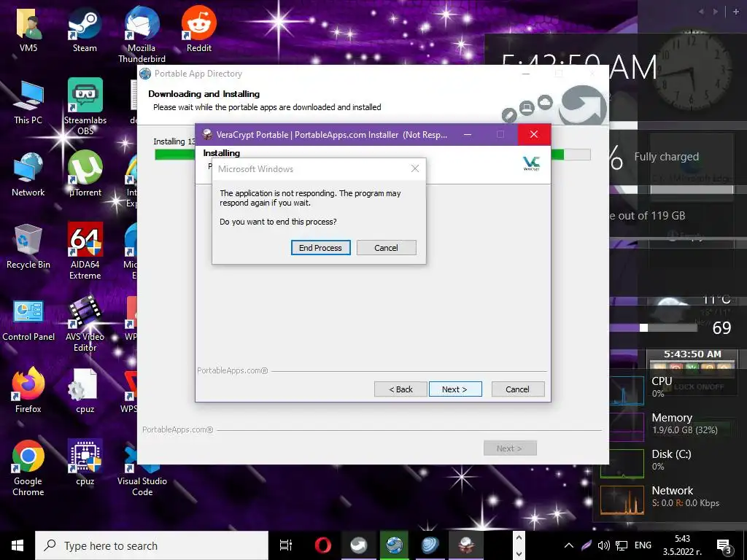This screenshot has height=560, width=747.
Task: Open the Recycle Bin
Action: tap(28, 246)
